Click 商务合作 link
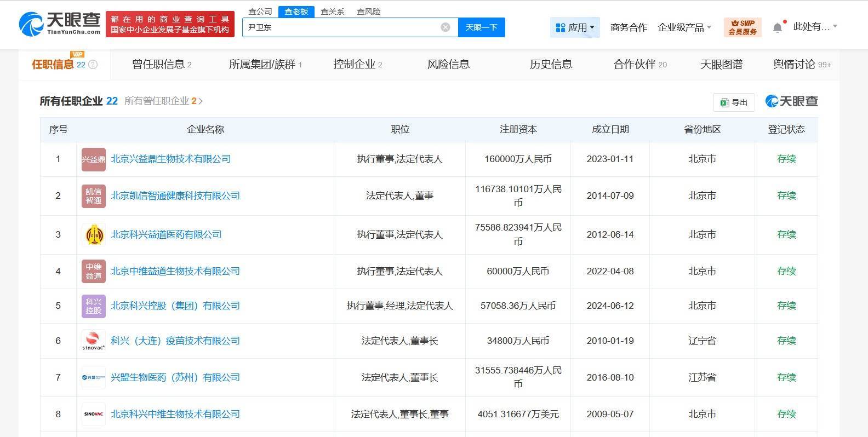The height and width of the screenshot is (437, 868). (629, 27)
